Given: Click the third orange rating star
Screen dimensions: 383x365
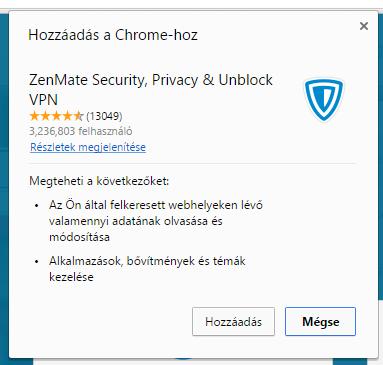Looking at the screenshot, I should click(56, 116).
